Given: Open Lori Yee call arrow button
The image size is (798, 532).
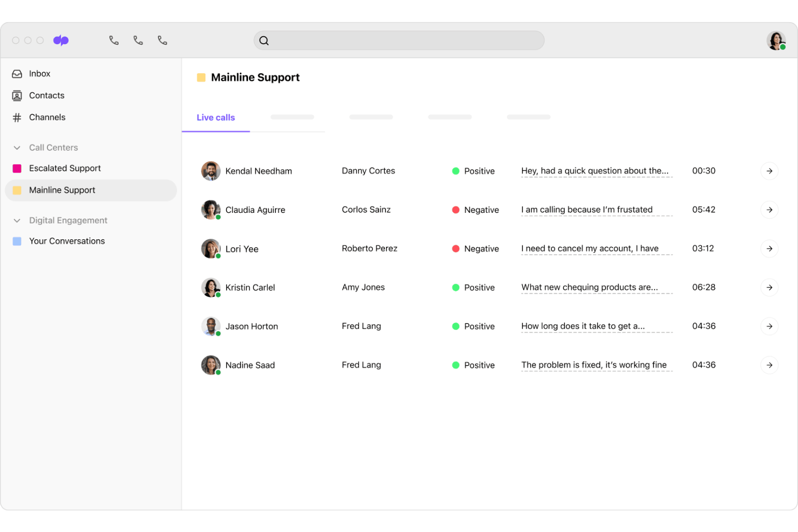Looking at the screenshot, I should (x=769, y=248).
